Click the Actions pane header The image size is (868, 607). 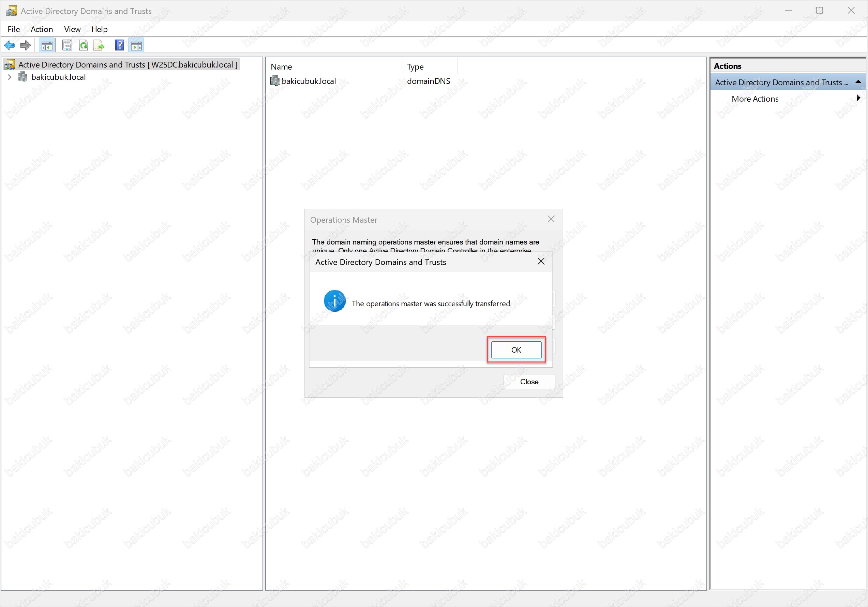tap(788, 65)
